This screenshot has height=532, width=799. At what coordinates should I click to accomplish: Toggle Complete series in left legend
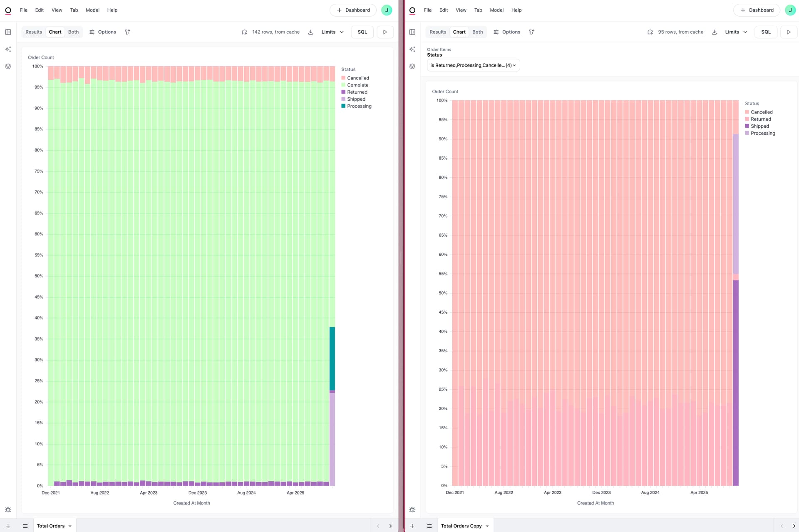pos(357,85)
